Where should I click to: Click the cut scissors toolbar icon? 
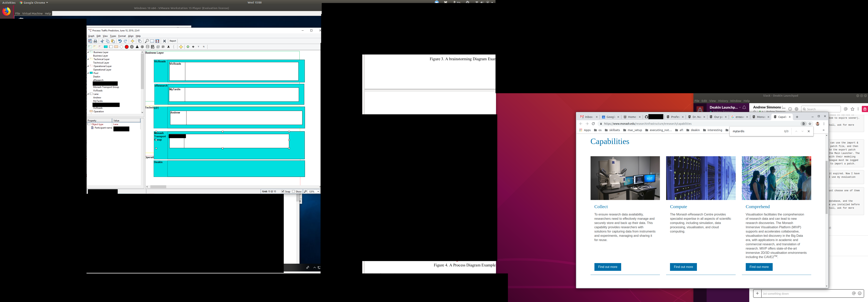pyautogui.click(x=102, y=41)
